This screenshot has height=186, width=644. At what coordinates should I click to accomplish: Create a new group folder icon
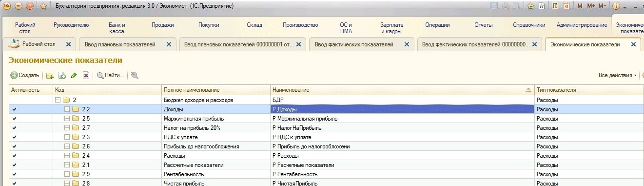click(50, 75)
